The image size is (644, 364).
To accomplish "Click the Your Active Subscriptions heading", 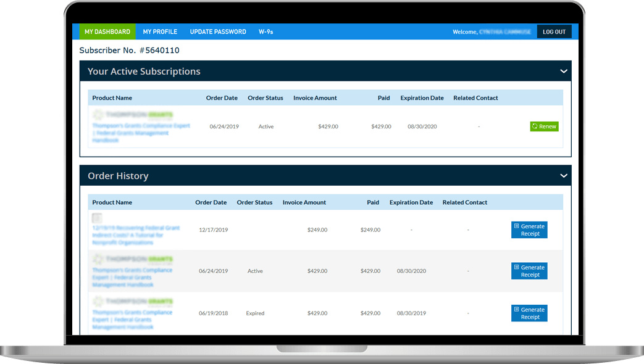I will [x=144, y=72].
